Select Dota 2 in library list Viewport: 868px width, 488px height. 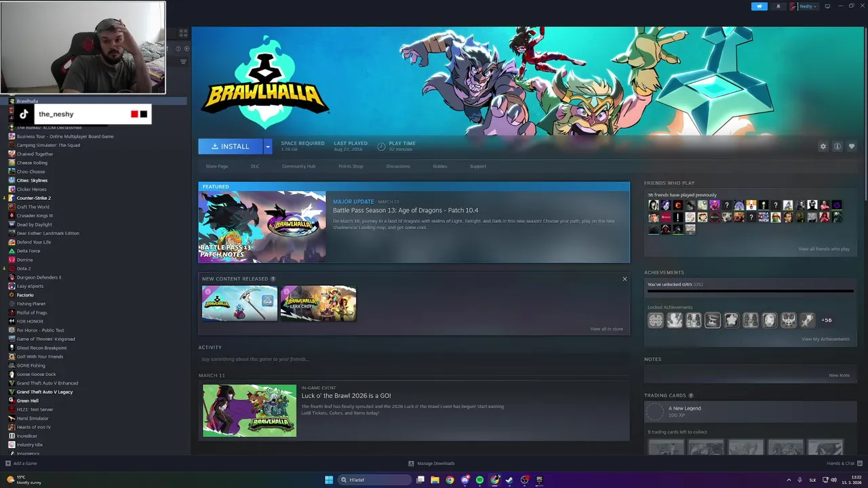(x=24, y=268)
